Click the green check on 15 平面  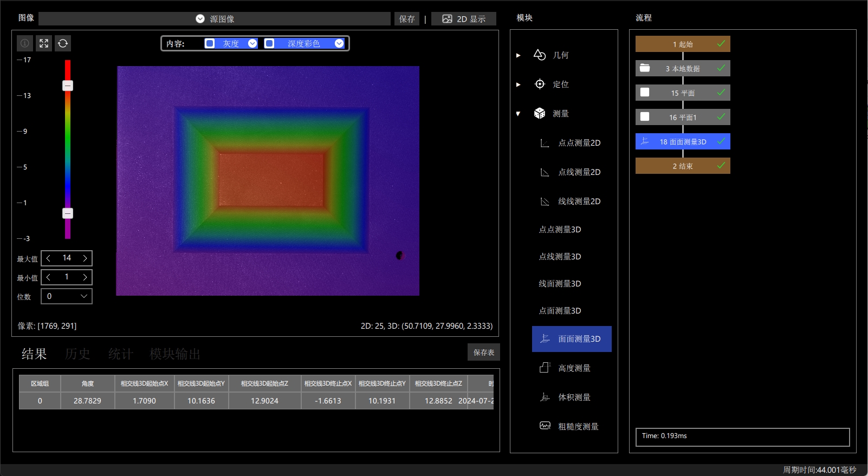721,92
